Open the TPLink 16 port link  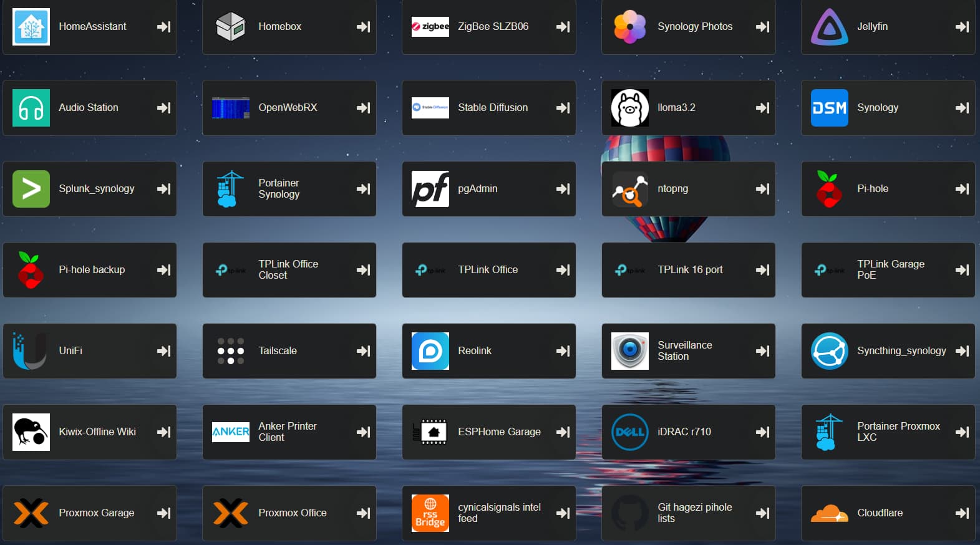pyautogui.click(x=690, y=270)
